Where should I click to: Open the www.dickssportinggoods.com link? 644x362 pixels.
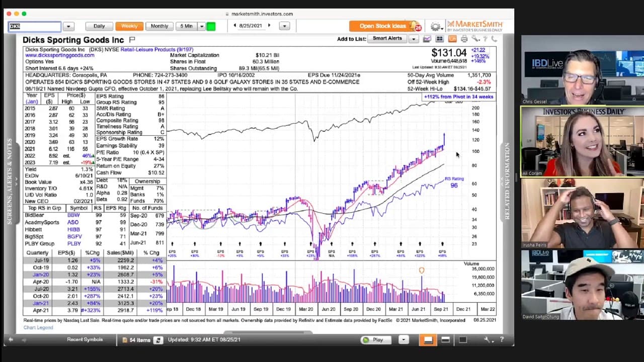(59, 55)
